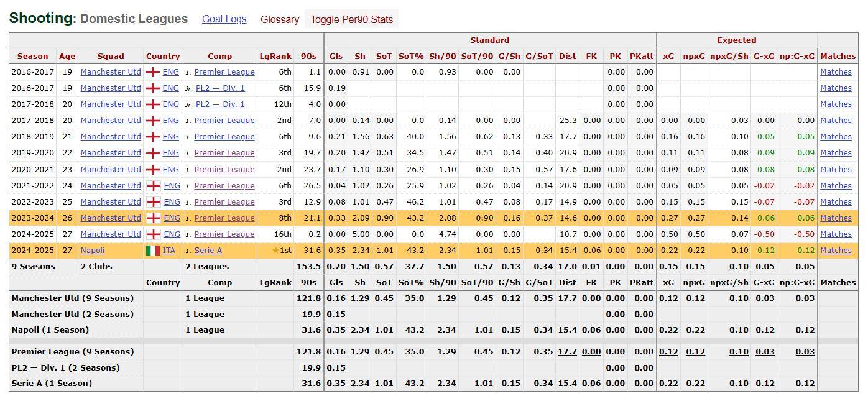Sort by Dist in the top header row
868x401 pixels.
pos(567,56)
